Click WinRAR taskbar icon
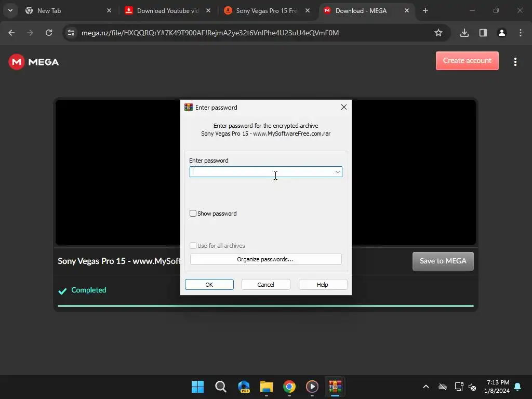The image size is (532, 399). [x=335, y=387]
